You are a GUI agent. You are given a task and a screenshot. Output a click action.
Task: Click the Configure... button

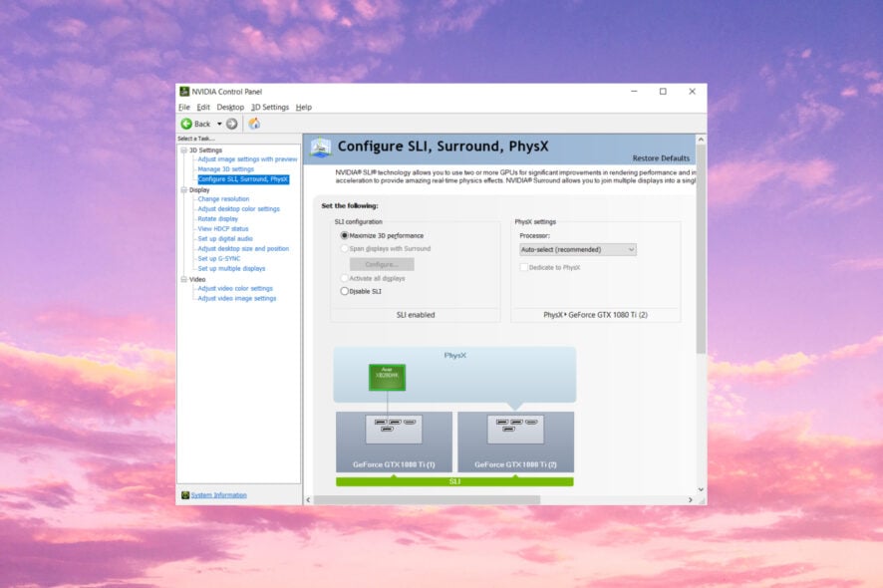[382, 264]
